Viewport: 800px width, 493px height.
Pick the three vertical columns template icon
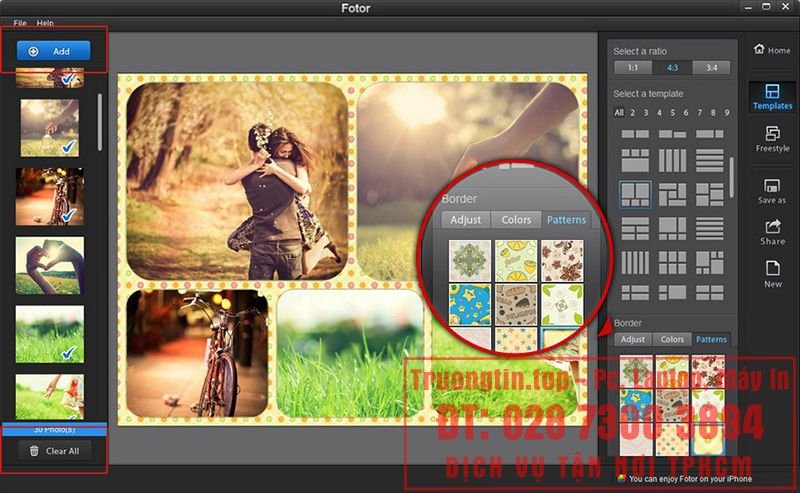click(673, 160)
